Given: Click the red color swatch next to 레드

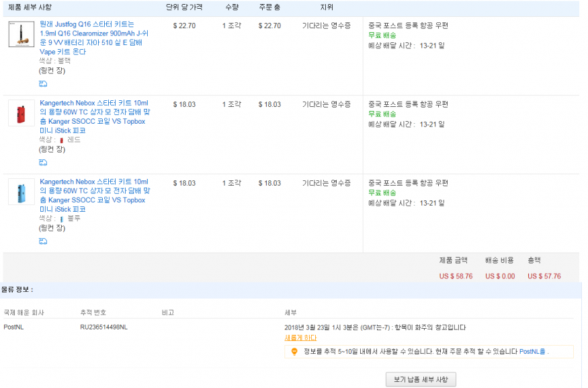Looking at the screenshot, I should pos(61,141).
